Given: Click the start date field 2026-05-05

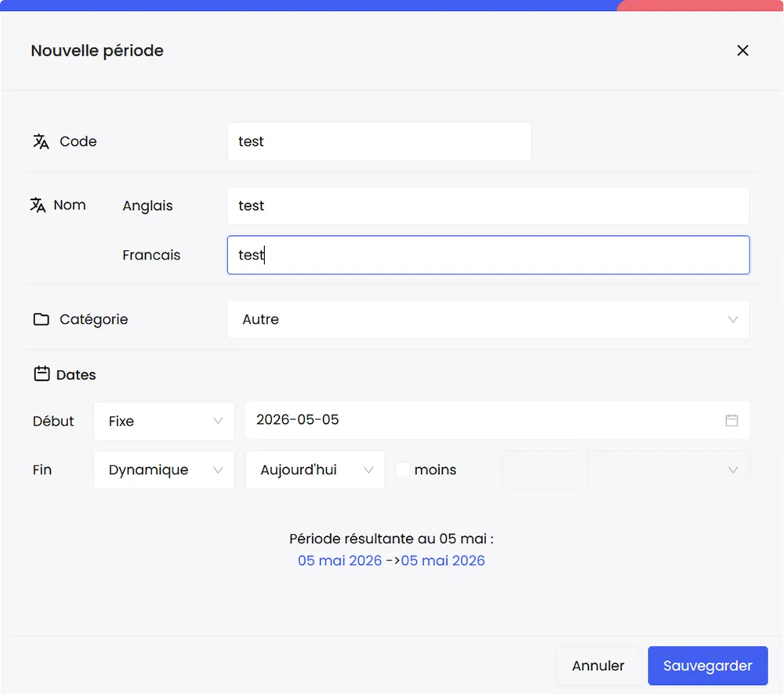Looking at the screenshot, I should (x=497, y=420).
